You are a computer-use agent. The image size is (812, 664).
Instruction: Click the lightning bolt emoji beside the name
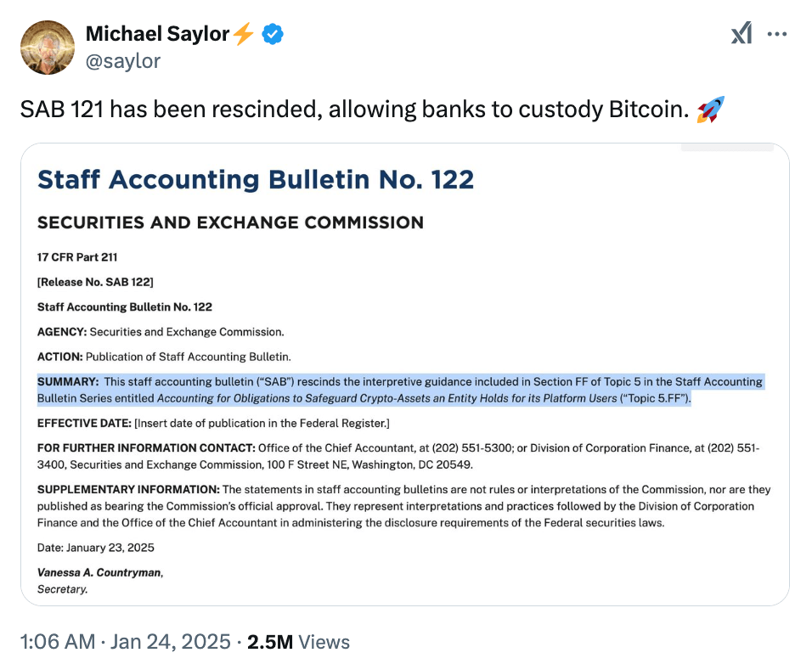(244, 34)
